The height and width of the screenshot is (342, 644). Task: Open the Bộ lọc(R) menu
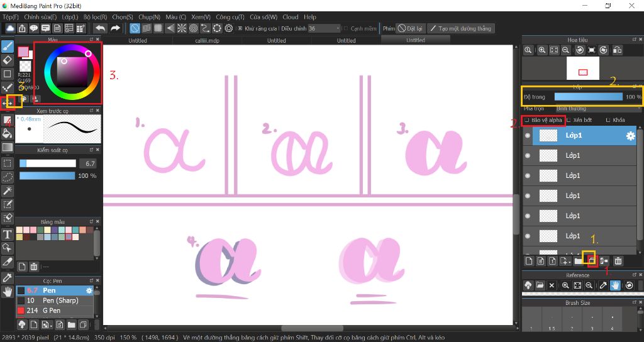coord(95,17)
